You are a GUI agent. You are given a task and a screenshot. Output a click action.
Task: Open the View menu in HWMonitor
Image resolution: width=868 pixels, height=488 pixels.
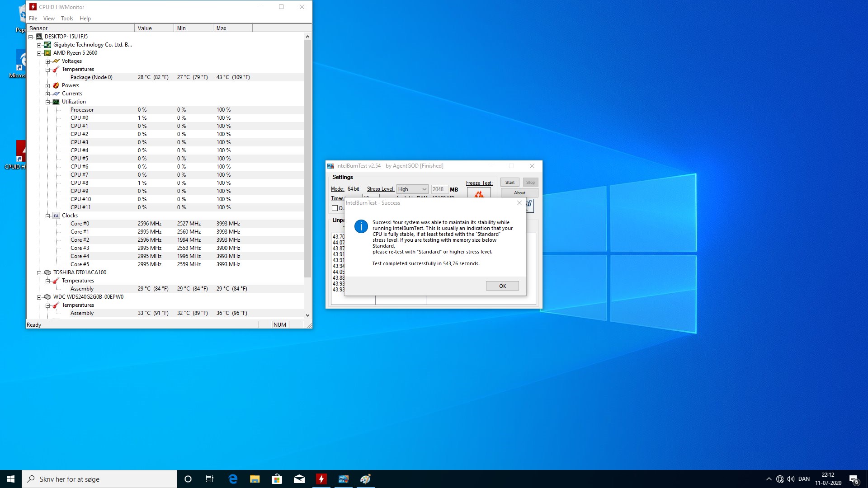(x=49, y=19)
